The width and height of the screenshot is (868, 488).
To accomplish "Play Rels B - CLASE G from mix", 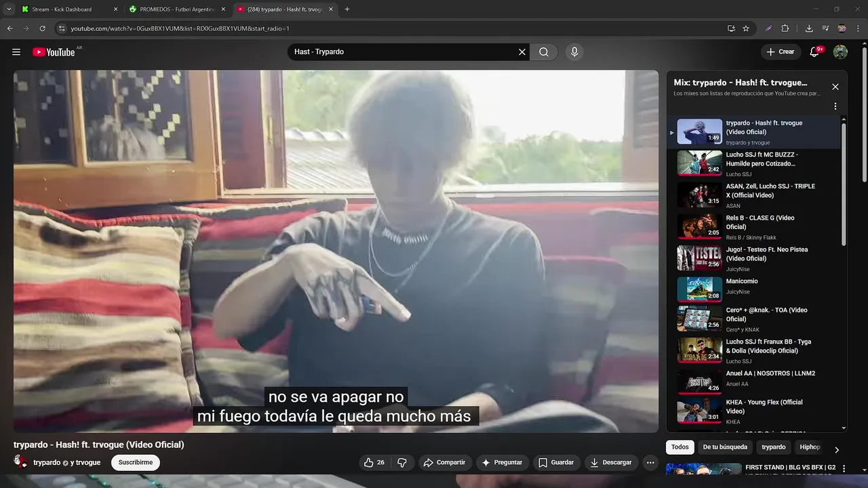I will tap(753, 227).
